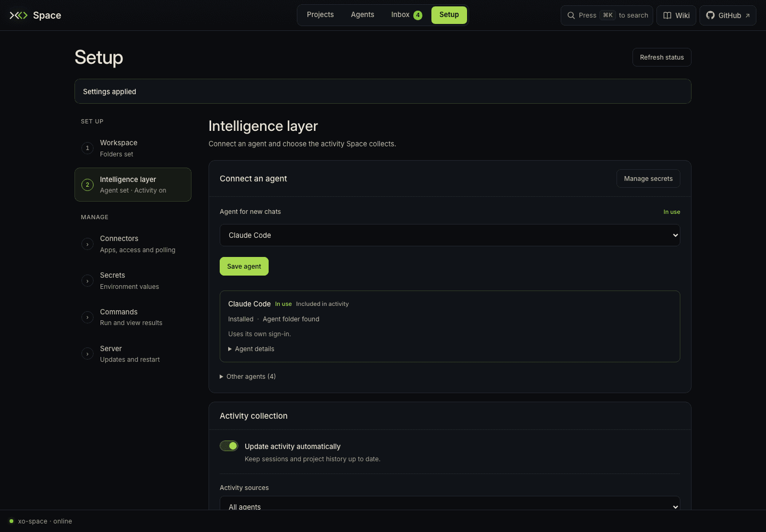The image size is (766, 532).
Task: Click the Wiki book icon
Action: (667, 15)
